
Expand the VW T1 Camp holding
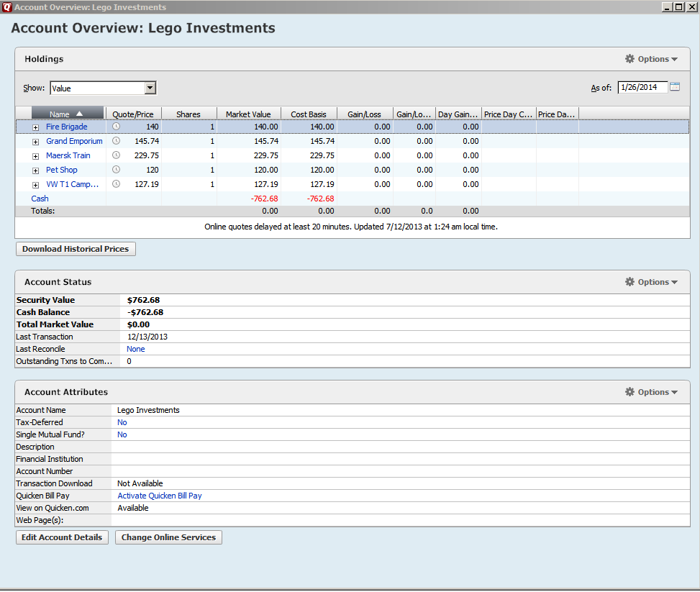point(36,185)
